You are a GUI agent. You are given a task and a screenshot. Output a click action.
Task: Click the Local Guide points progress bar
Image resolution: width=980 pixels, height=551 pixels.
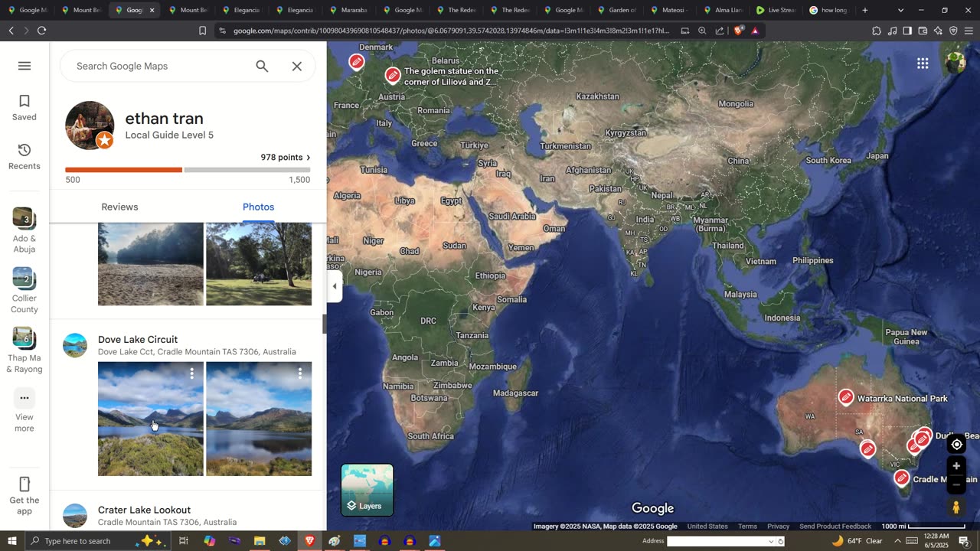(188, 170)
